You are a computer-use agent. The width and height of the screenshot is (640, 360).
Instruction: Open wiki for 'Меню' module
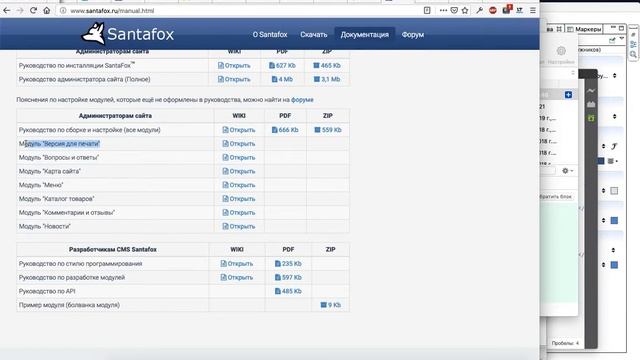[x=239, y=185]
